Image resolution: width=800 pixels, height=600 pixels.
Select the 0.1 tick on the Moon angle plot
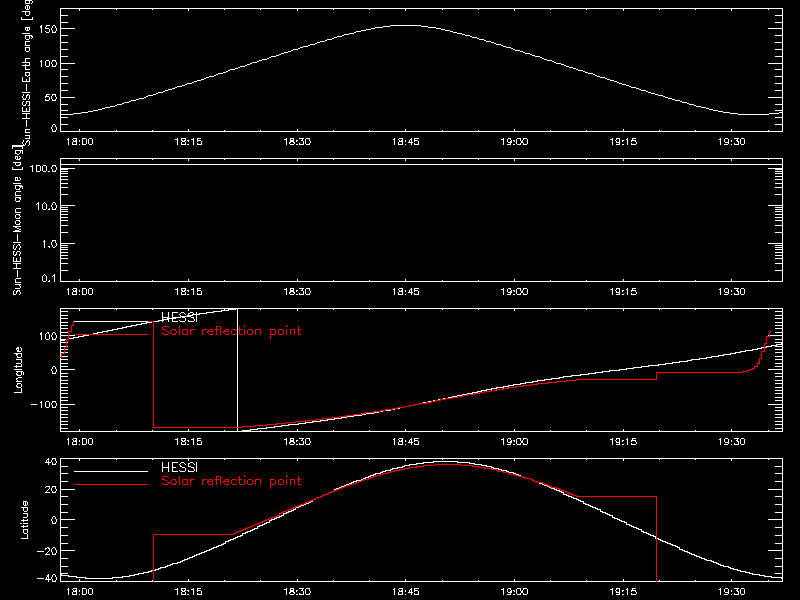point(49,278)
